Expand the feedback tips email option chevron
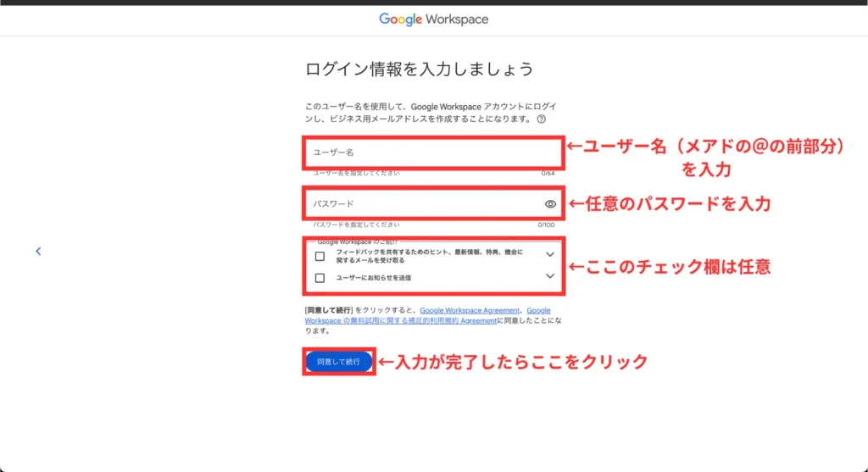868x472 pixels. pyautogui.click(x=549, y=254)
